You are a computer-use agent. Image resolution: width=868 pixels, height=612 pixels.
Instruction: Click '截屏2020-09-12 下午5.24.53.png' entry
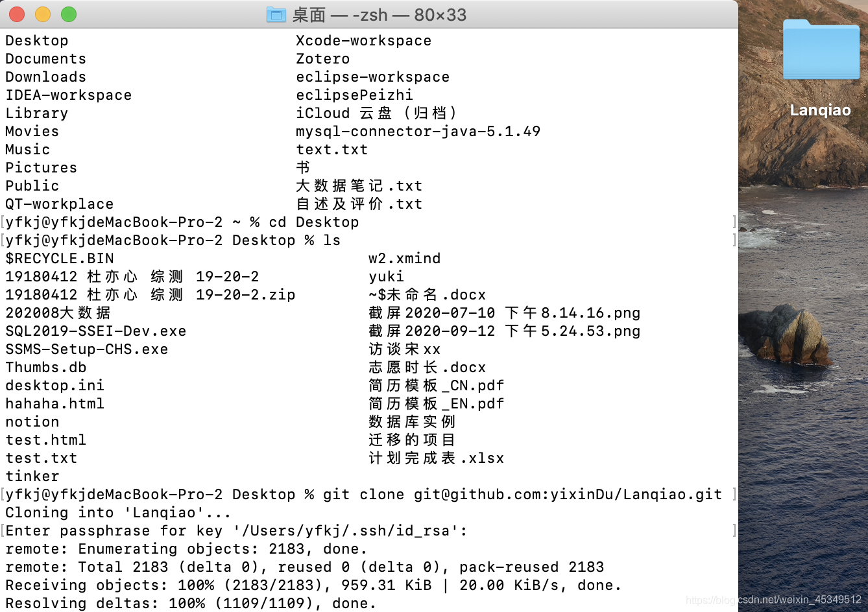point(504,331)
